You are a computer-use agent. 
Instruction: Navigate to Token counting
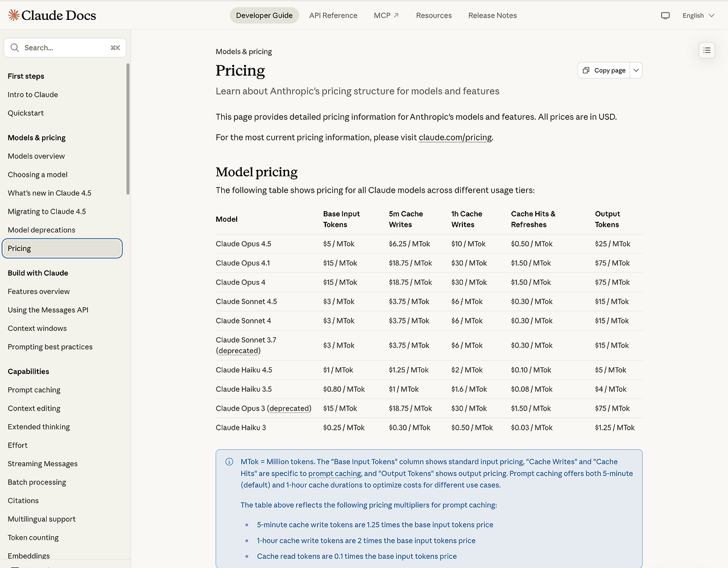click(33, 538)
